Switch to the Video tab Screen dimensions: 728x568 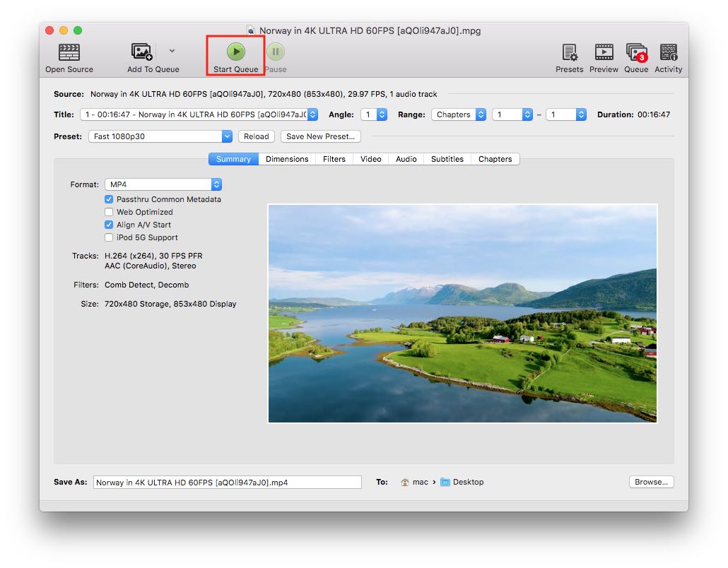[370, 159]
